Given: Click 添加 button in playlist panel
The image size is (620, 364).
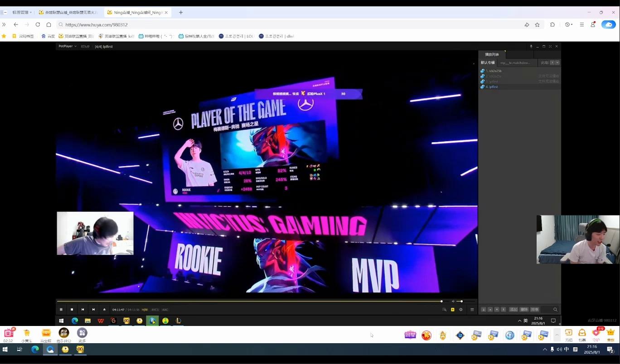Looking at the screenshot, I should point(513,310).
